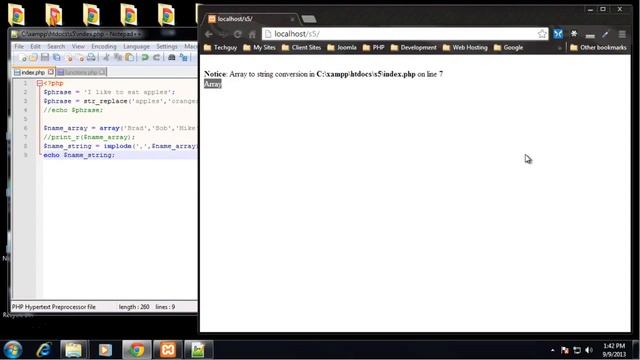Viewport: 640px width, 360px height.
Task: Launch Internet Explorer from the taskbar
Action: point(44,350)
